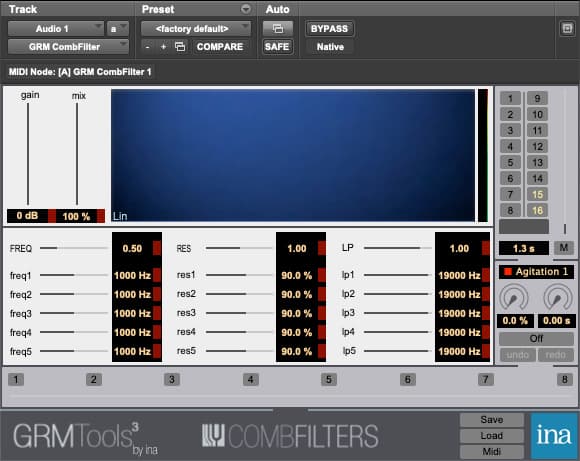Toggle the Lin display scale label
This screenshot has width=580, height=461.
[x=120, y=216]
